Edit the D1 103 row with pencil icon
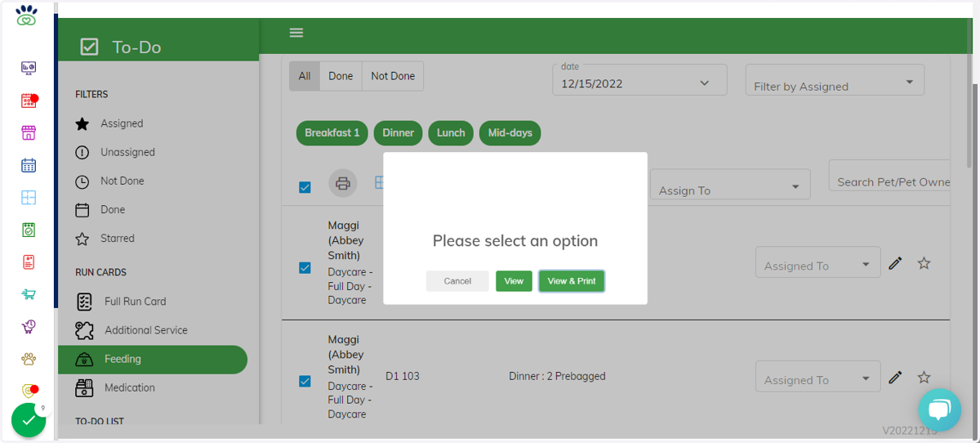Screen dimensions: 980x443 pyautogui.click(x=895, y=377)
